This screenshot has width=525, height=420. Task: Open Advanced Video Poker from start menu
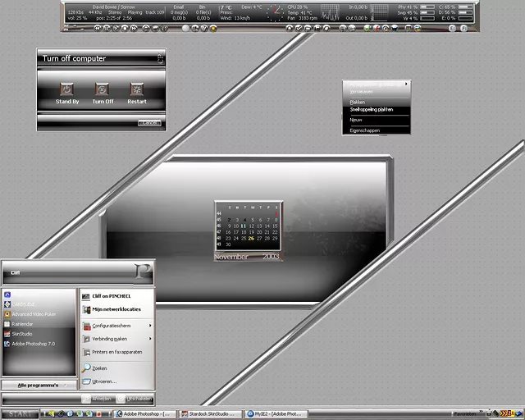(33, 313)
